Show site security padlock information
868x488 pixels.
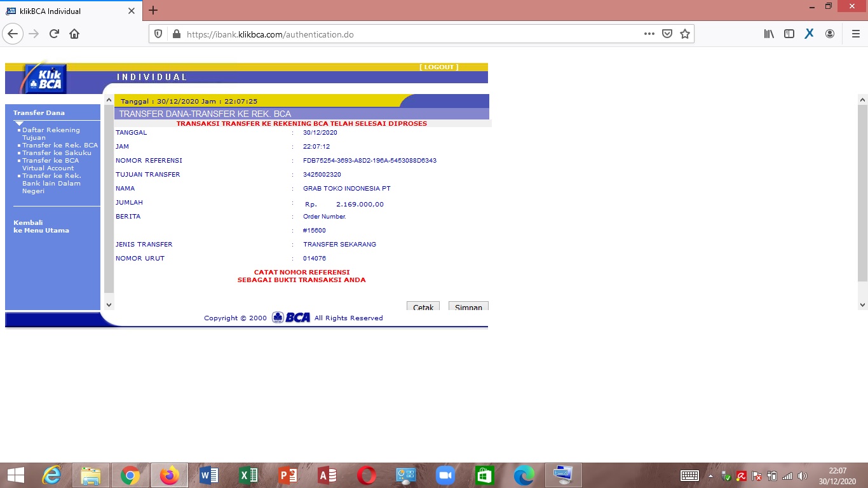[x=176, y=34]
